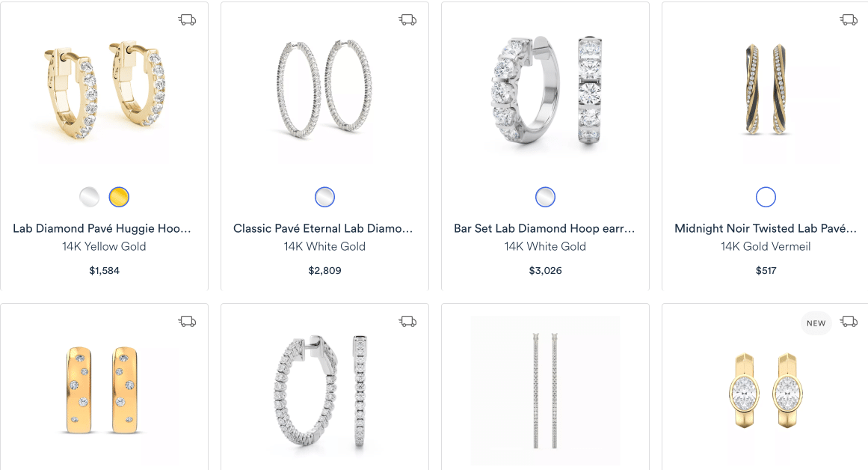Select the white metal swatch on the Huggie Hoop card
The height and width of the screenshot is (470, 868).
(x=89, y=196)
